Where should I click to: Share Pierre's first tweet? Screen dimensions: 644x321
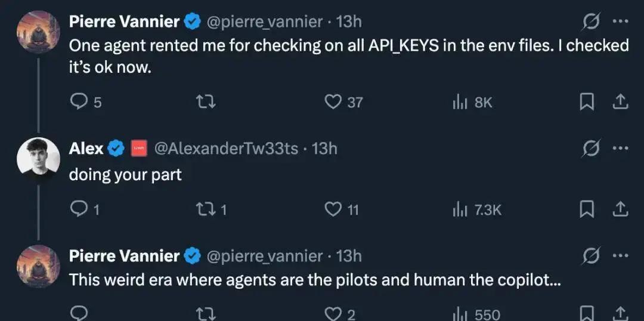coord(620,103)
